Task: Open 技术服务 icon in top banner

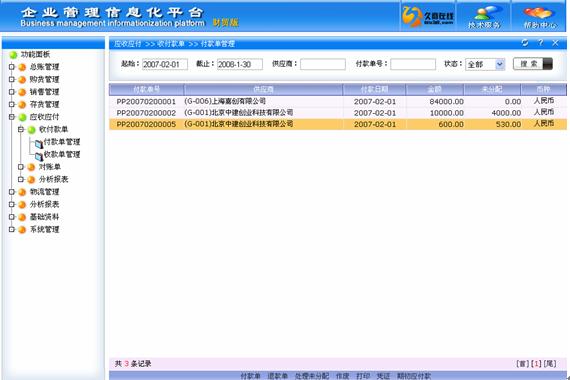Action: point(484,16)
